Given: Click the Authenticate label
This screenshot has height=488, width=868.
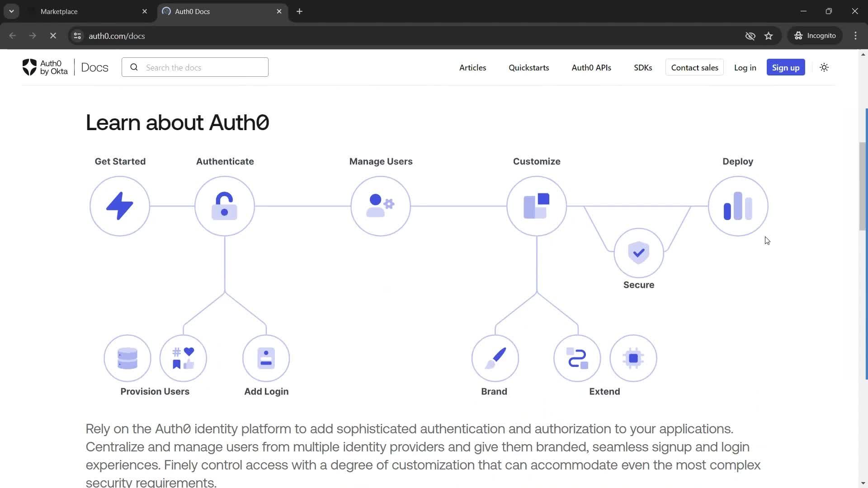Looking at the screenshot, I should pyautogui.click(x=225, y=161).
